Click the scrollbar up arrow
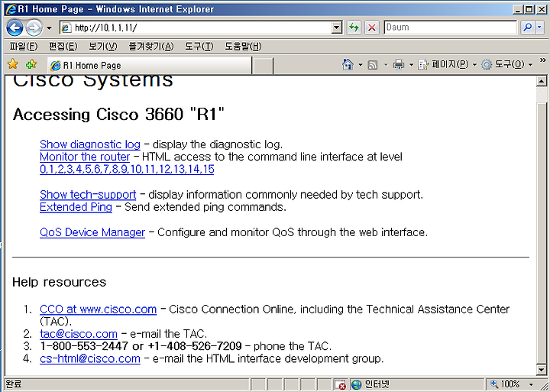The image size is (550, 392). click(542, 81)
